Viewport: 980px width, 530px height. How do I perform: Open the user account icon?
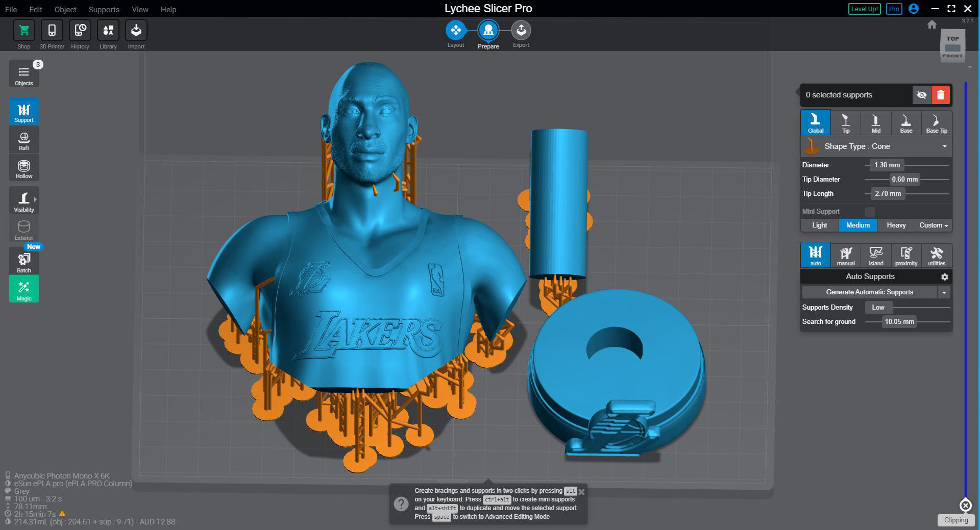[914, 9]
